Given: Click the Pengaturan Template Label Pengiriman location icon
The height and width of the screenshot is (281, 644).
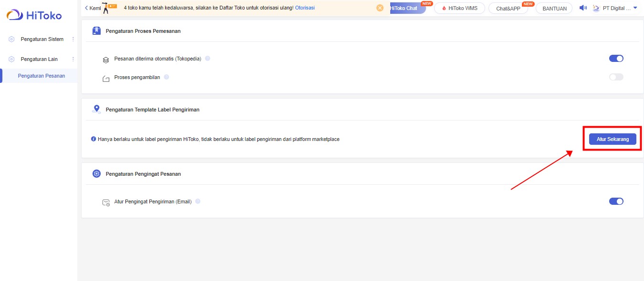Looking at the screenshot, I should pos(96,110).
